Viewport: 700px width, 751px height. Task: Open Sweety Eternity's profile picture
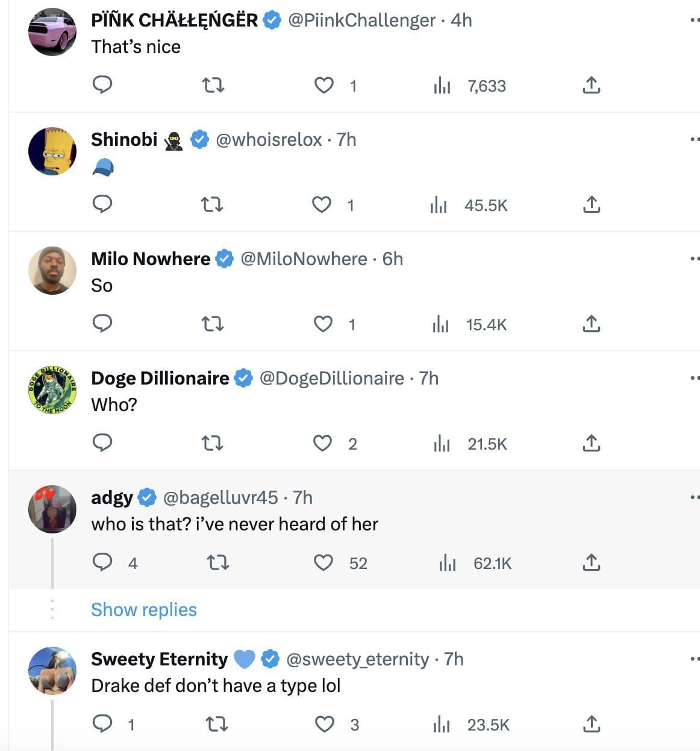tap(52, 671)
